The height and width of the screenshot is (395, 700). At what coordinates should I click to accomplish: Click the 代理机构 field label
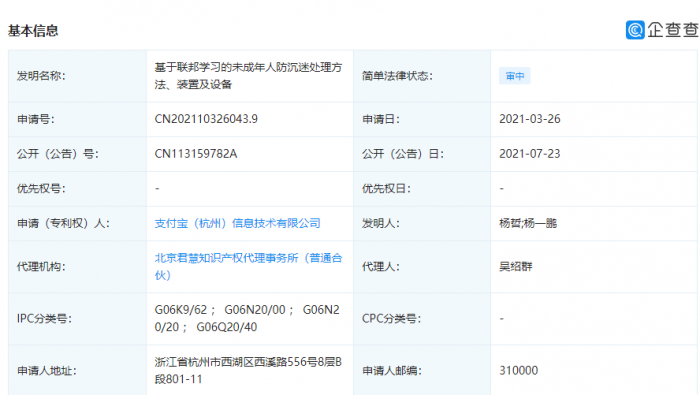tap(41, 266)
